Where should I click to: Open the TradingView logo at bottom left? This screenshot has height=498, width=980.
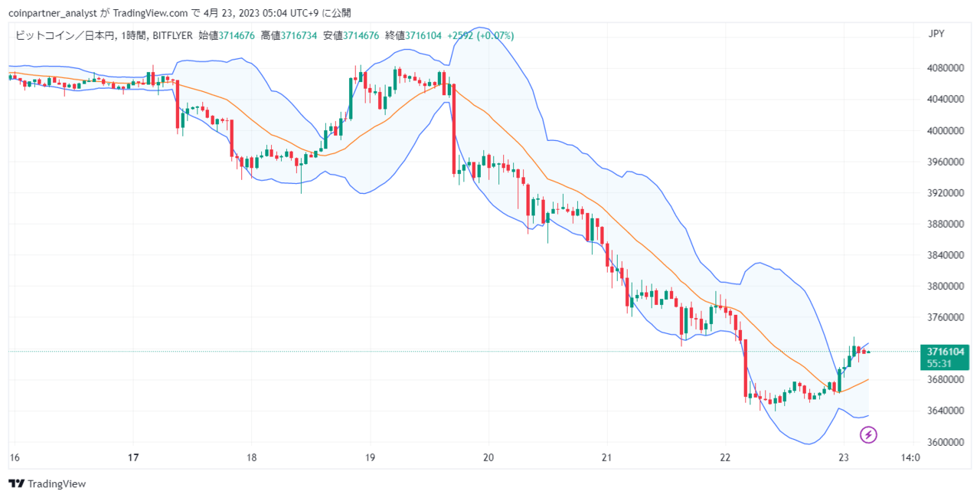point(47,483)
